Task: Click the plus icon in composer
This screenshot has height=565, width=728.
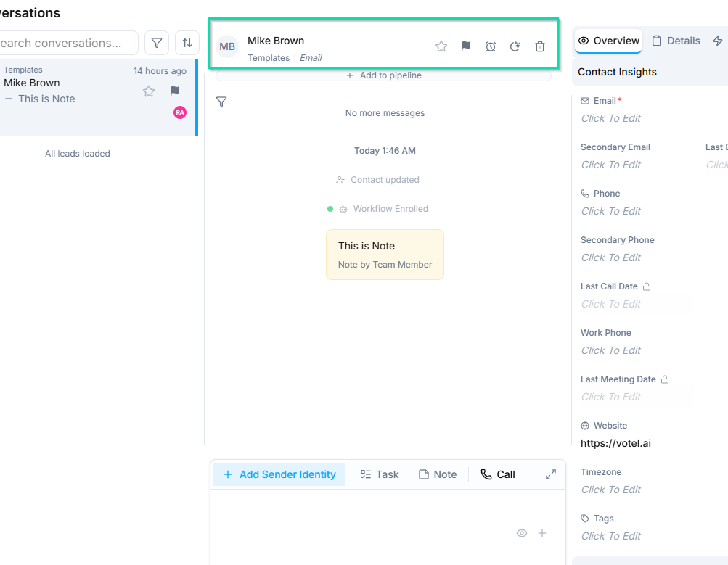Action: pos(542,533)
